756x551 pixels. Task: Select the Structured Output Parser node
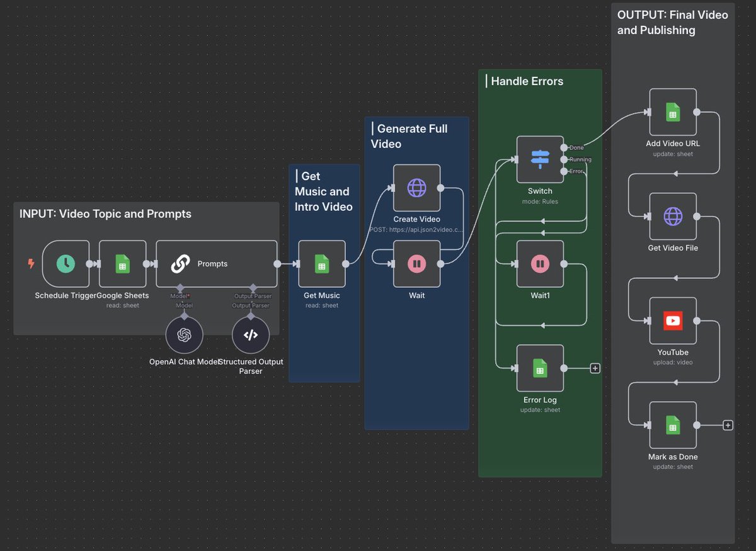tap(251, 334)
